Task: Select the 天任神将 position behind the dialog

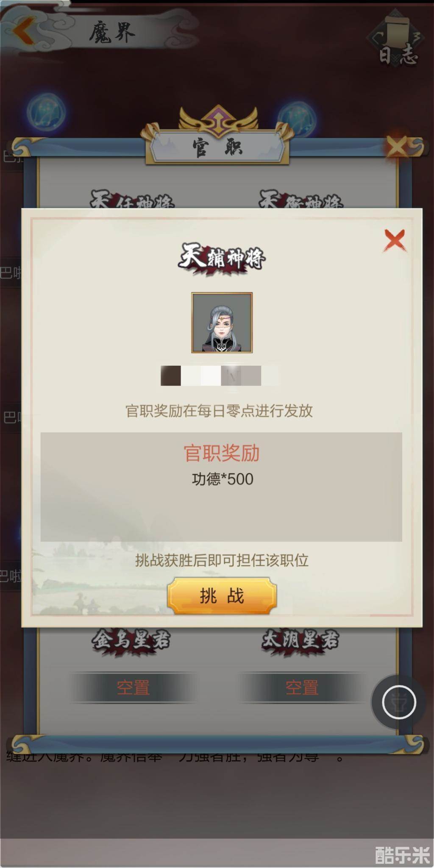Action: click(x=132, y=199)
